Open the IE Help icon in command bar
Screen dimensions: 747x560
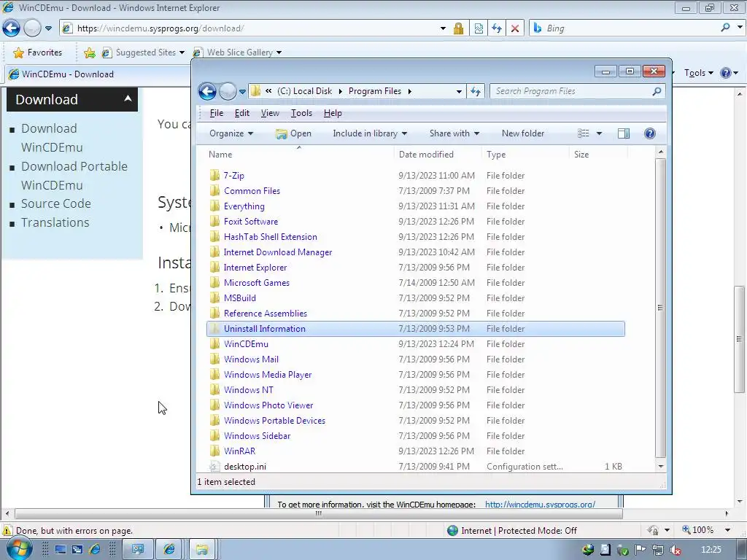point(726,73)
